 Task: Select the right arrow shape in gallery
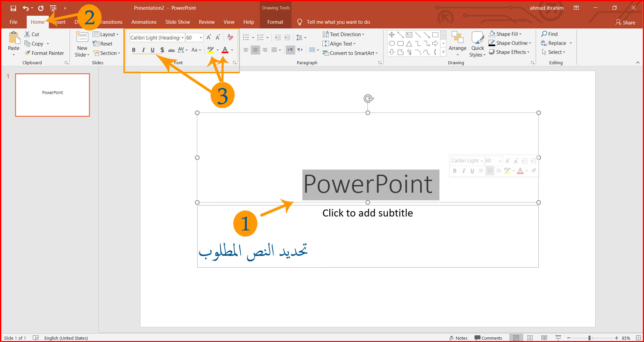[435, 44]
